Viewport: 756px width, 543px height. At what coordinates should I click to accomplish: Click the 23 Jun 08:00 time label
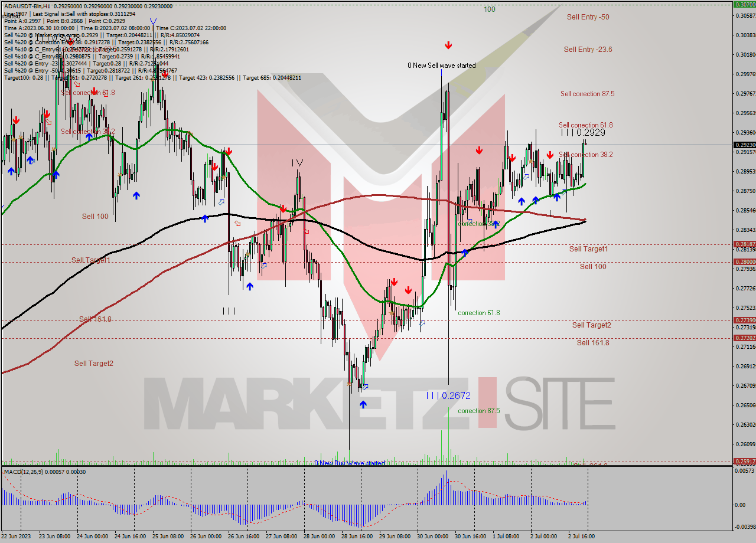[54, 536]
